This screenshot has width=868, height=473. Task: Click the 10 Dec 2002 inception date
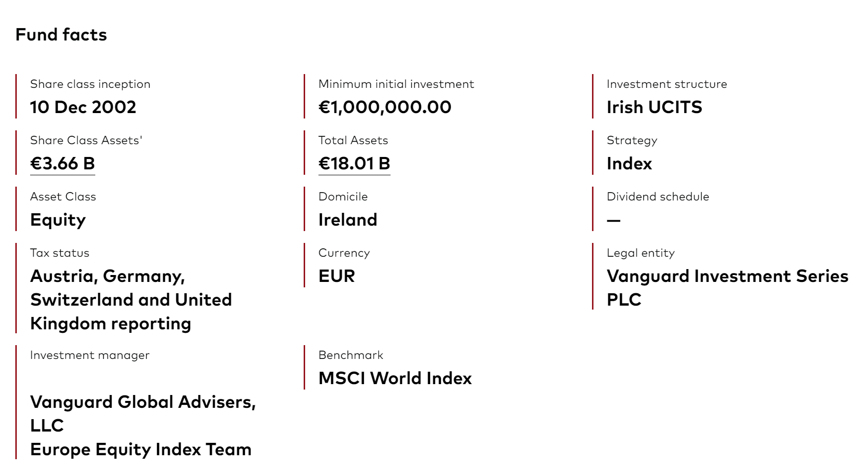coord(83,107)
